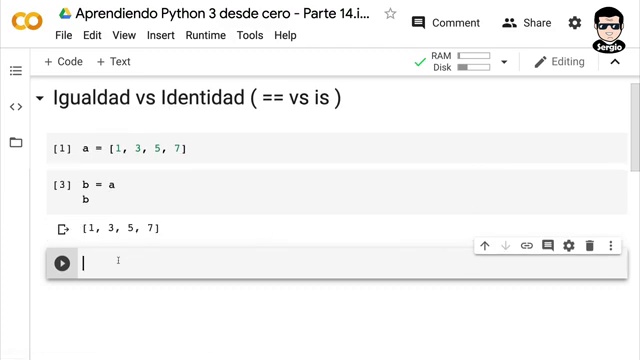Viewport: 640px width, 360px height.
Task: Open the cell editor settings gear
Action: [569, 246]
